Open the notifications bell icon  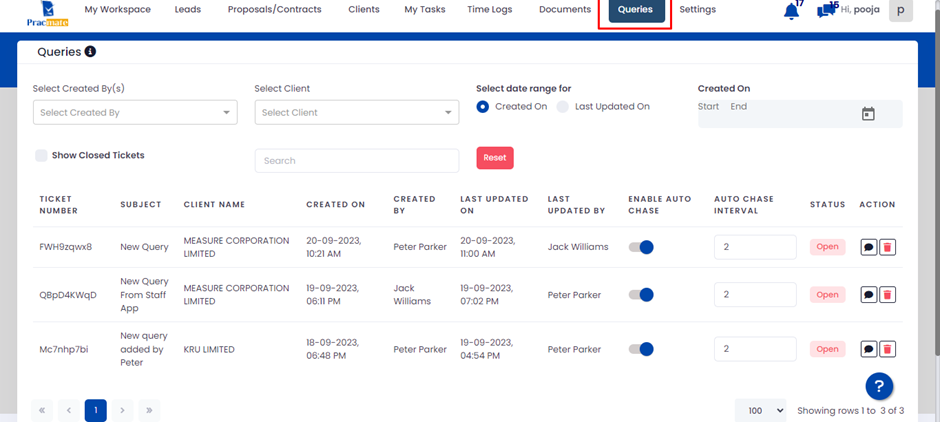(x=791, y=11)
